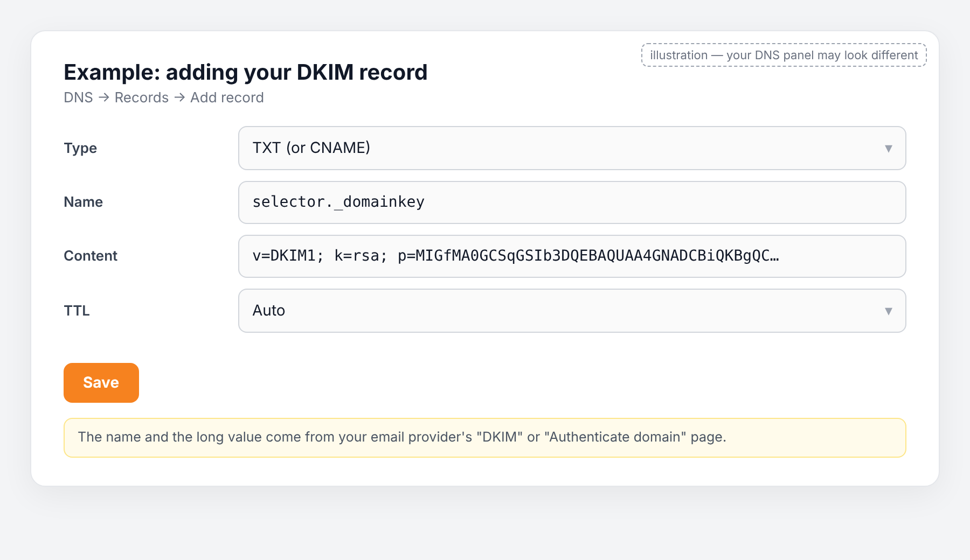Screen dimensions: 970x560
Task: Click the orange Save button
Action: coord(101,383)
